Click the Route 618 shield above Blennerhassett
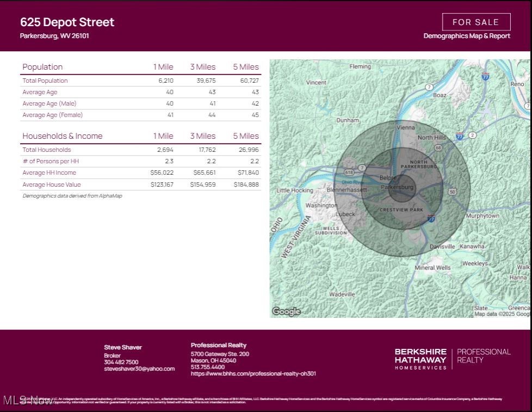This screenshot has height=412, width=532. click(x=349, y=172)
